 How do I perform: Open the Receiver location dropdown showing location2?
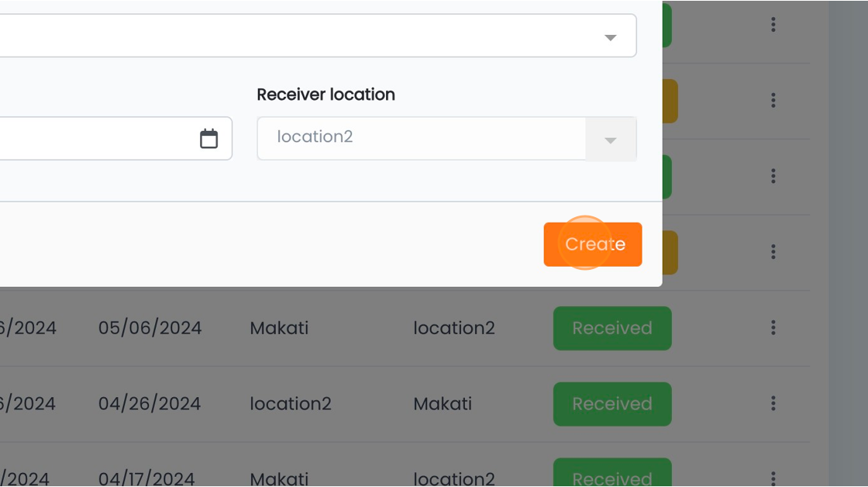click(446, 139)
